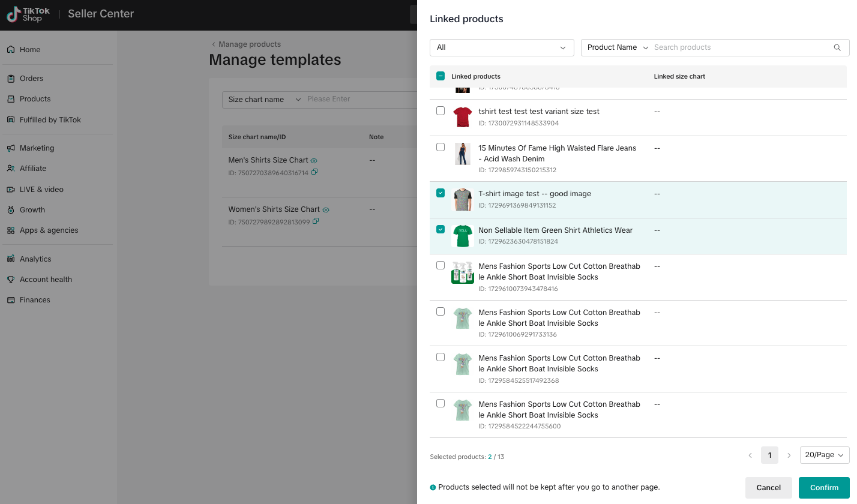Check the High Waisted Flare Jeans product
Screen dimensions: 857x504
441,147
